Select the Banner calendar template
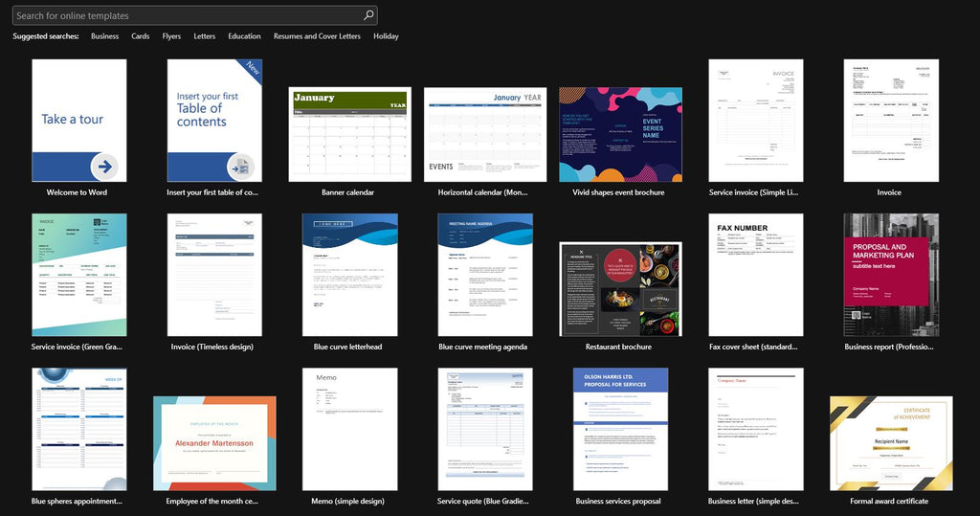The height and width of the screenshot is (516, 980). (349, 134)
